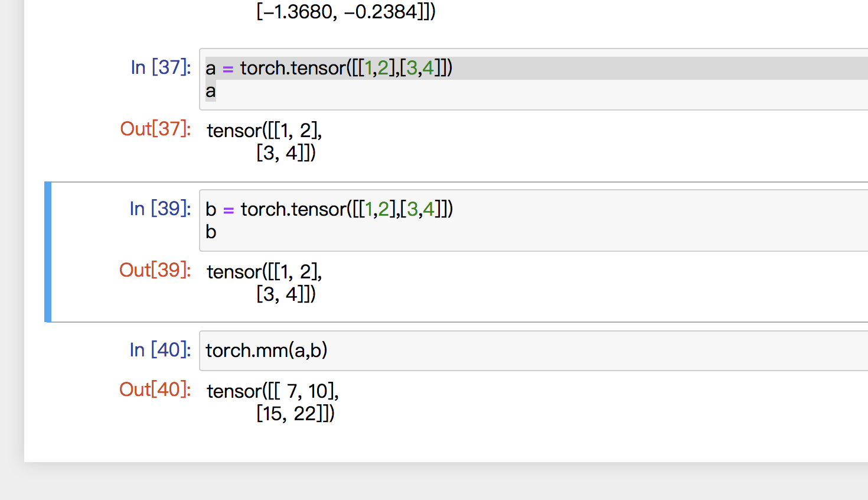This screenshot has height=500, width=868.
Task: Click the In [37] cell prompt
Action: [161, 67]
